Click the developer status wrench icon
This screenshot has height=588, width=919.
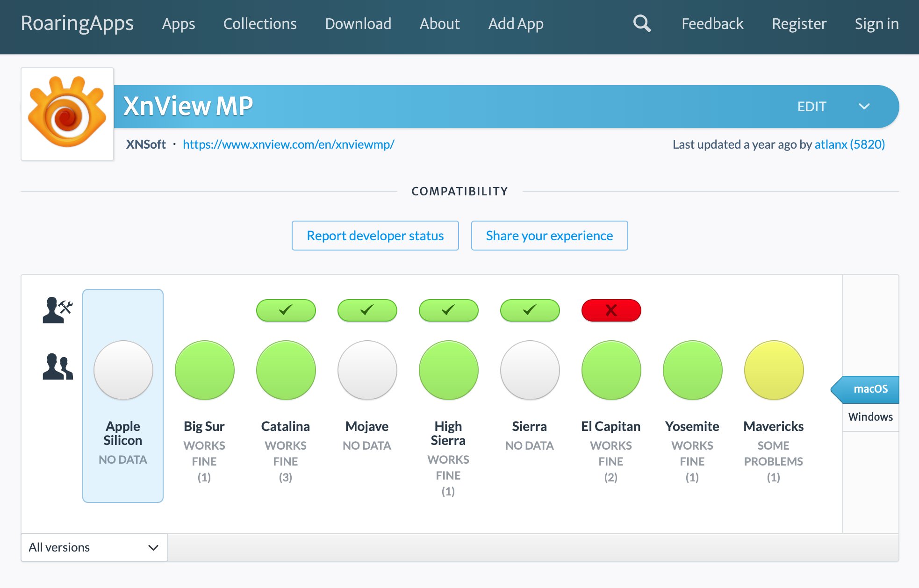tap(57, 310)
